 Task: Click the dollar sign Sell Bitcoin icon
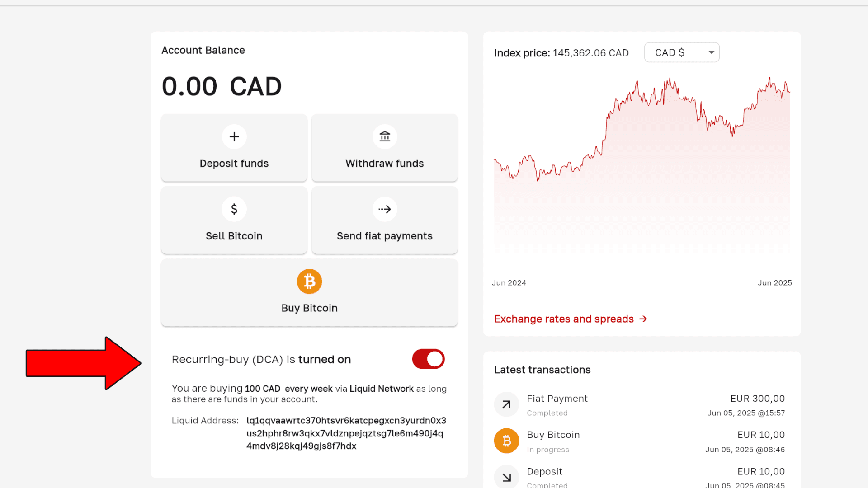pyautogui.click(x=234, y=209)
